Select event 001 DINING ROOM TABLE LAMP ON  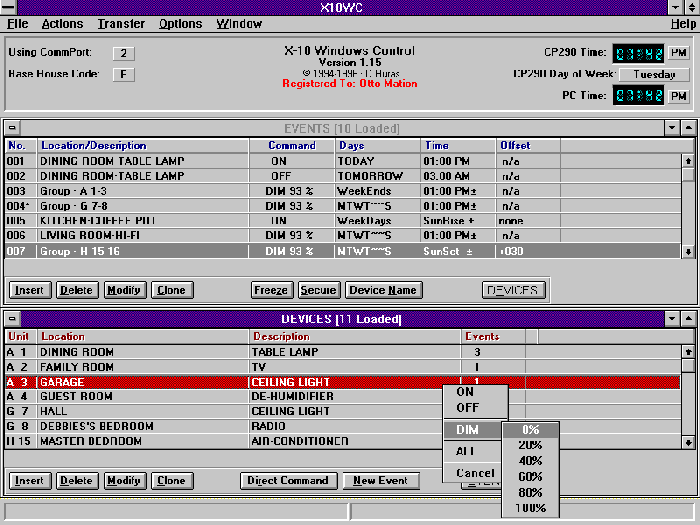343,161
